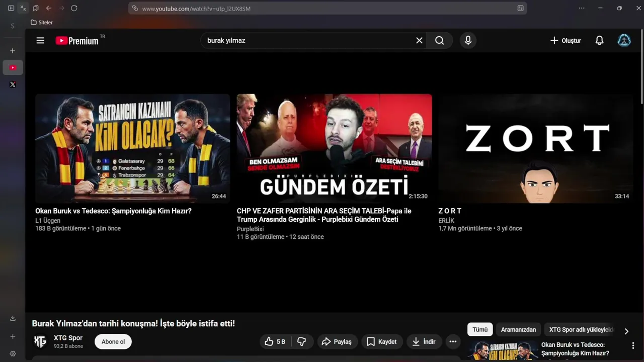This screenshot has height=362, width=644.
Task: Open the XTG Spor channel avatar
Action: point(40,341)
